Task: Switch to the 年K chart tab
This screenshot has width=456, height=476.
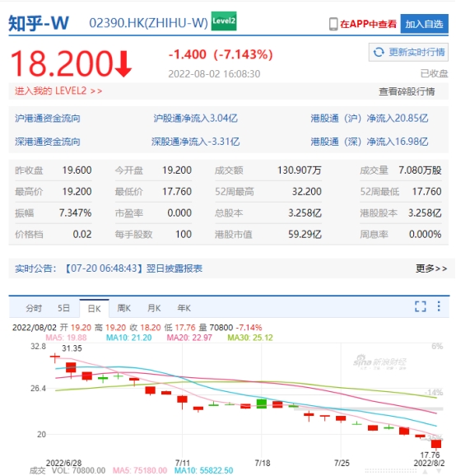Action: (184, 309)
